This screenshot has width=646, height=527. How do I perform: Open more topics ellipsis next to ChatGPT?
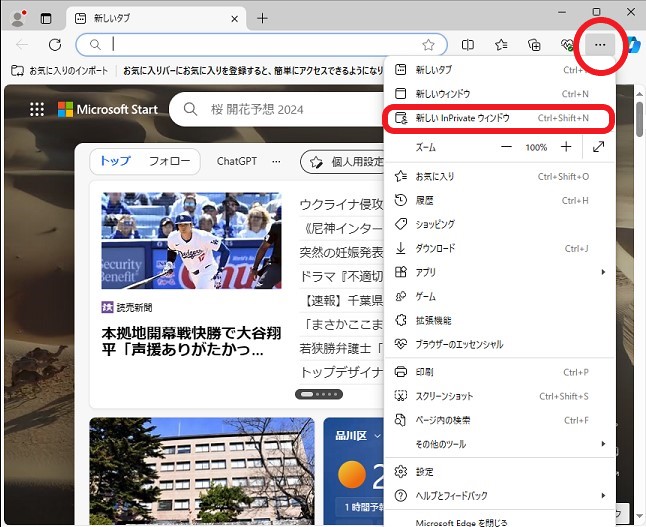(x=276, y=162)
